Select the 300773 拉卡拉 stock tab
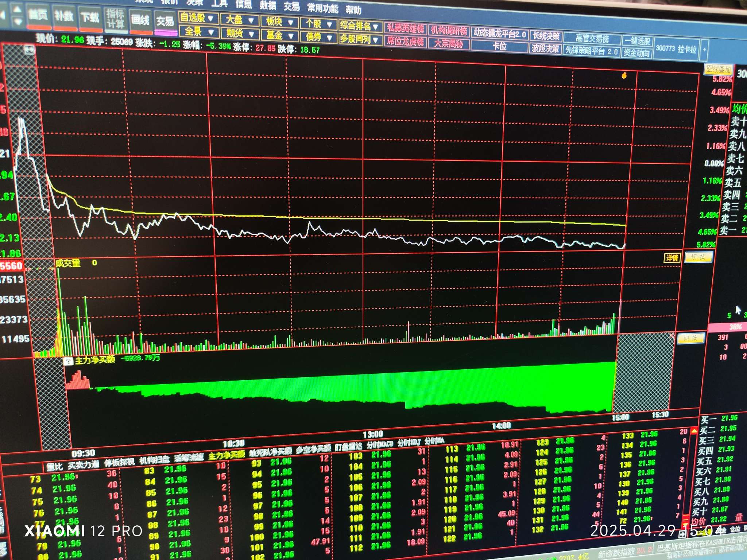Viewport: 747px width, 560px height. point(677,49)
